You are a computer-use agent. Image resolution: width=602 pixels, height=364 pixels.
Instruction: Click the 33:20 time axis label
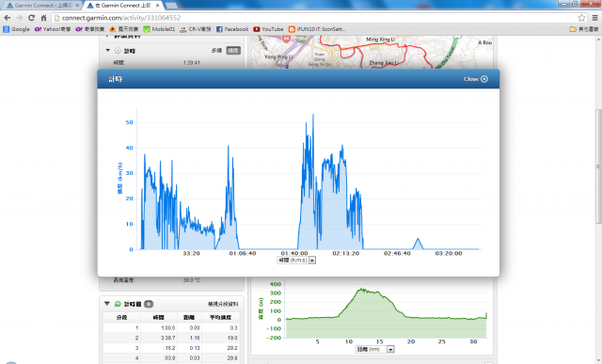point(191,253)
